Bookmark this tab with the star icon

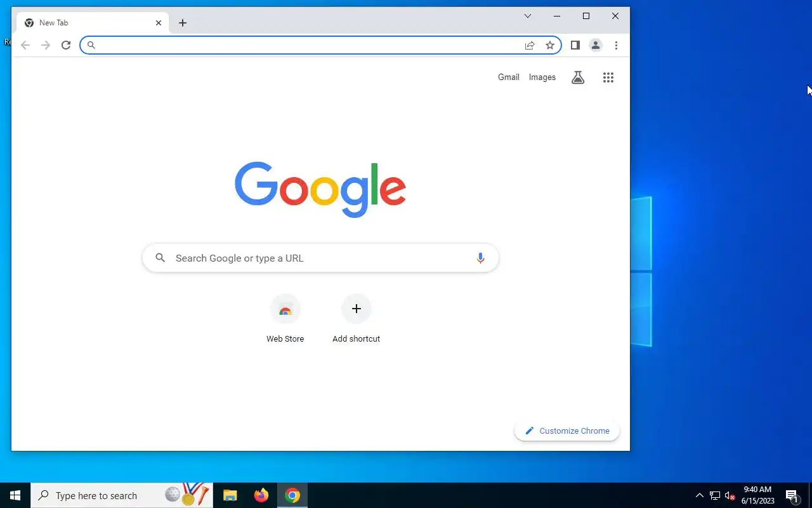[x=550, y=45]
